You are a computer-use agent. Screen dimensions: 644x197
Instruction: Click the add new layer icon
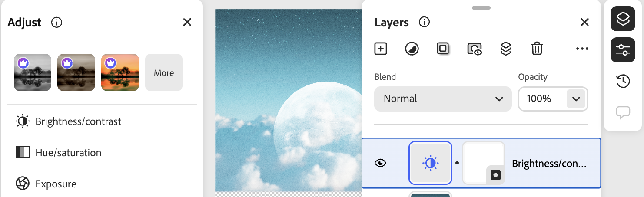pyautogui.click(x=381, y=49)
